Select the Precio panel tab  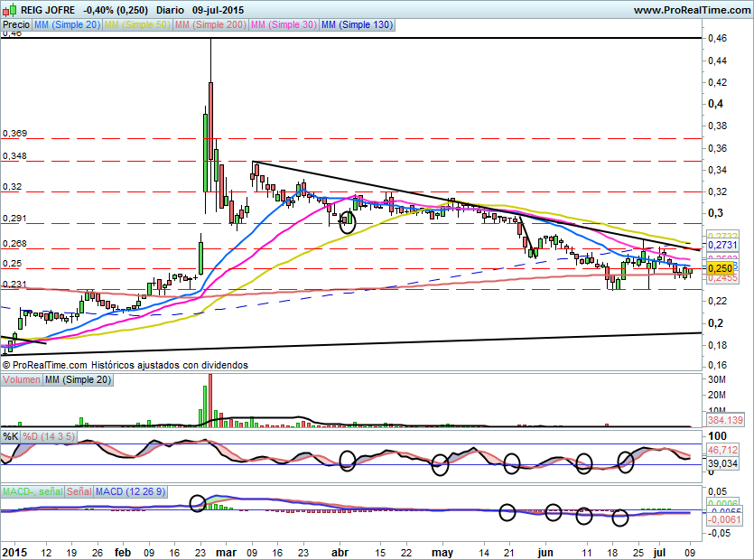tap(15, 25)
